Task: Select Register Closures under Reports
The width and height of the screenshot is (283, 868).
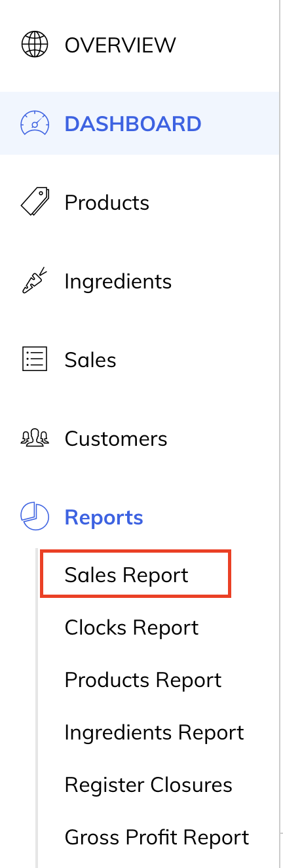Action: click(x=148, y=785)
